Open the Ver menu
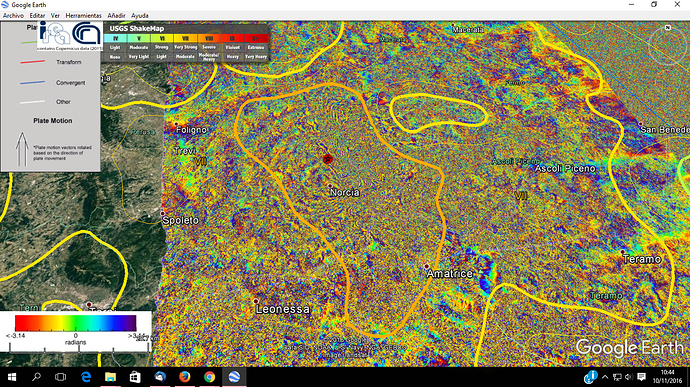690x387 pixels. pyautogui.click(x=55, y=15)
